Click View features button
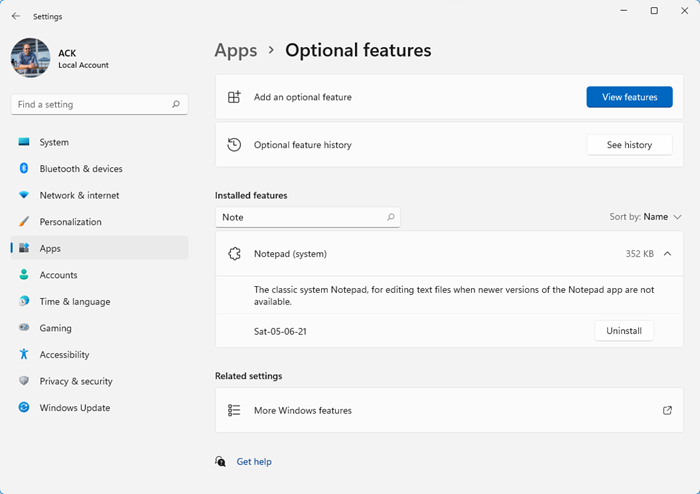 pyautogui.click(x=629, y=97)
